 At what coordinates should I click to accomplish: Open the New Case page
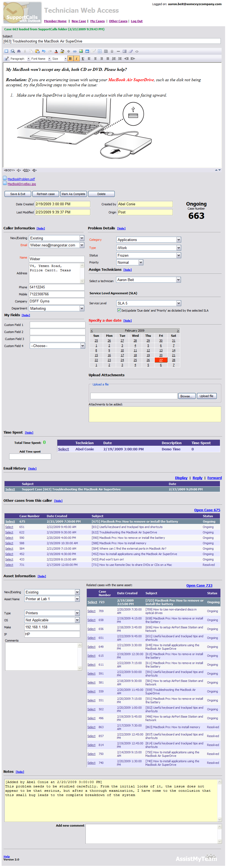pyautogui.click(x=79, y=21)
